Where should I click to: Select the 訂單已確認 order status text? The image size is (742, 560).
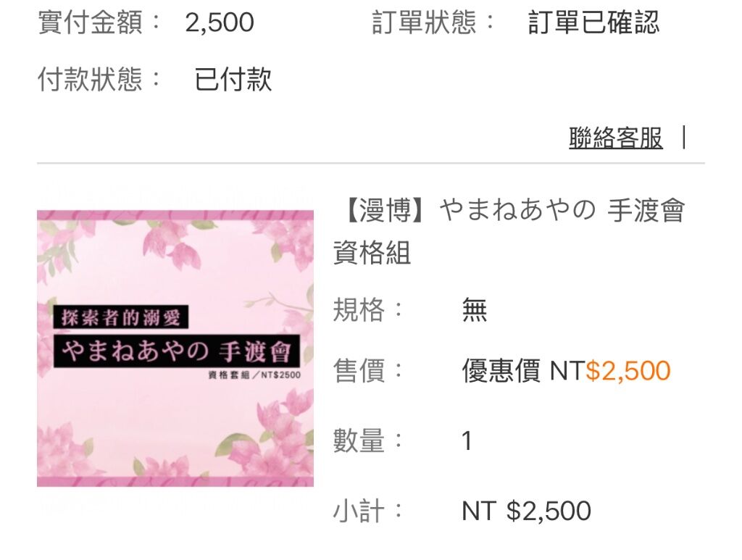(593, 22)
